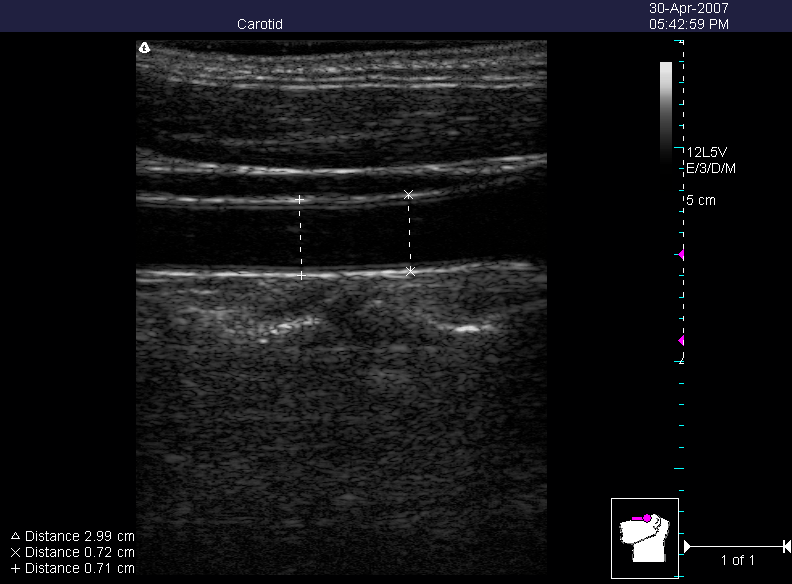
Task: Click the 5 cm depth label
Action: coord(700,201)
